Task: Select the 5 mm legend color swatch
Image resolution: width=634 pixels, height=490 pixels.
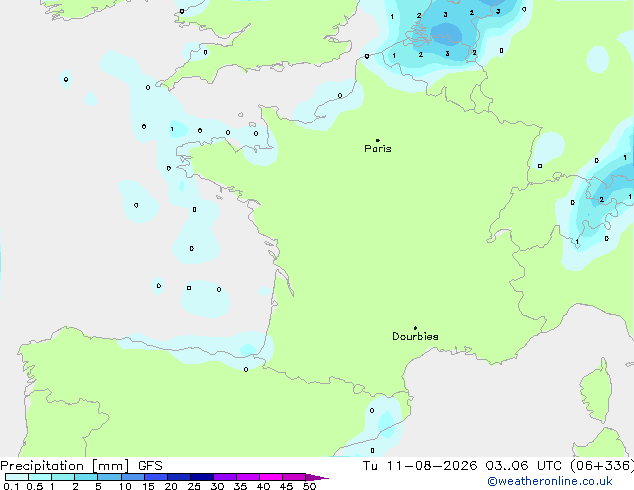Action: pyautogui.click(x=109, y=477)
